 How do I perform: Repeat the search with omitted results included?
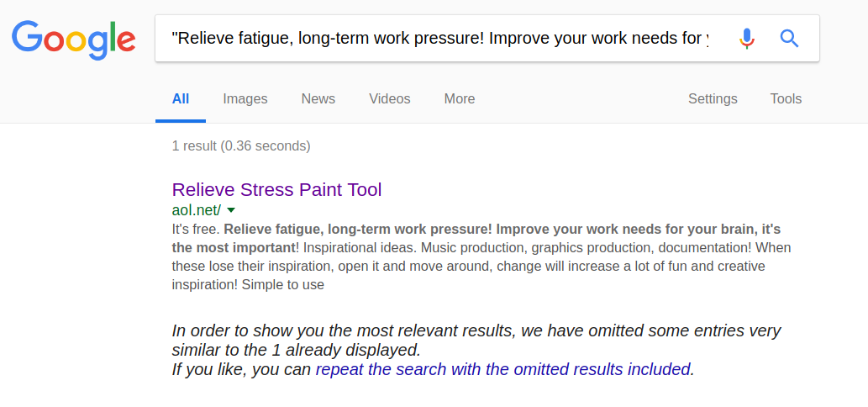click(504, 369)
